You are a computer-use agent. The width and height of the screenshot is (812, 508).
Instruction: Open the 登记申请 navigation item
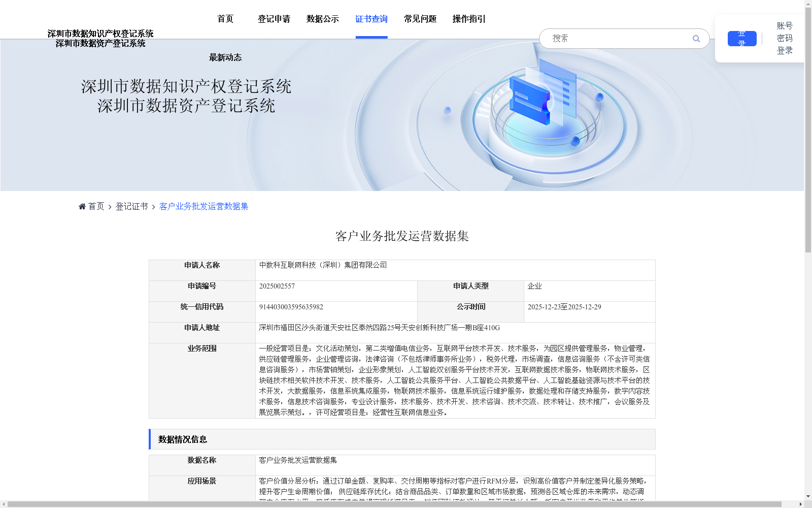(x=274, y=19)
